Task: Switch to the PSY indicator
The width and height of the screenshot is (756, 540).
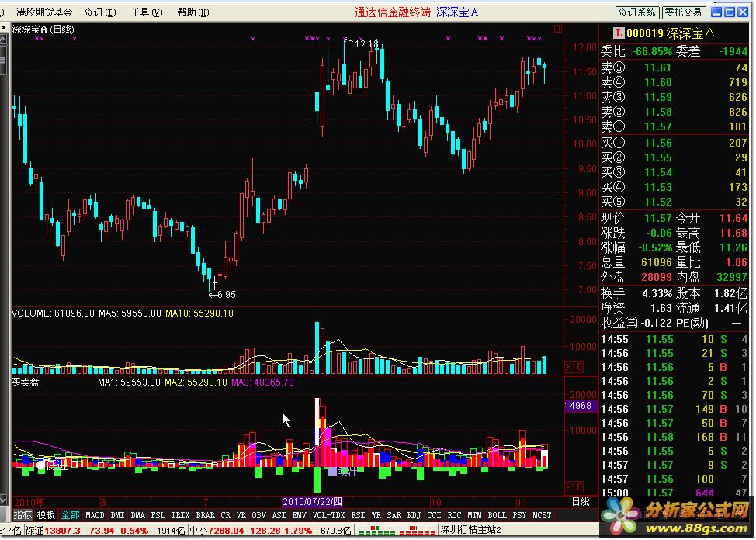Action: tap(520, 515)
